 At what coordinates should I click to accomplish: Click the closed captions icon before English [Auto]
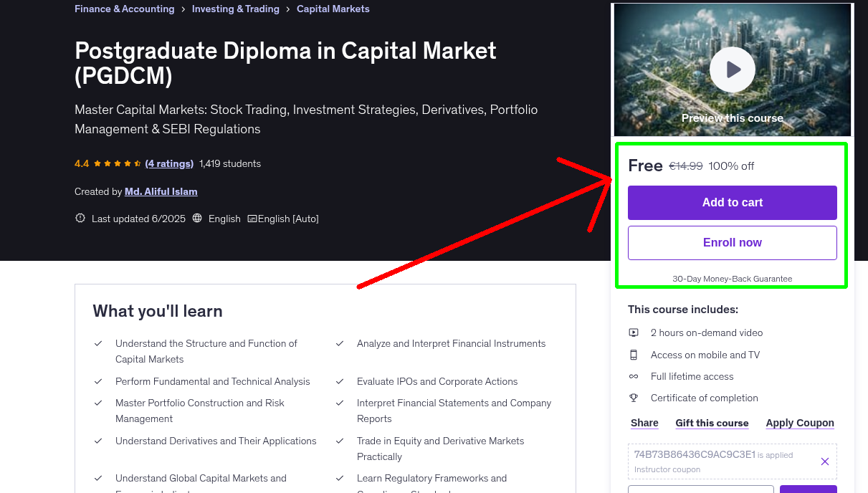point(254,219)
